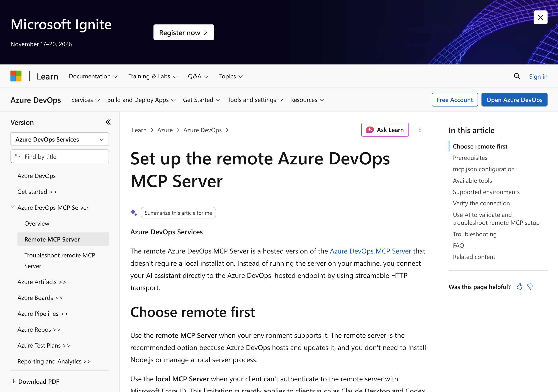Open Azure Pipelines section in sidebar
The height and width of the screenshot is (392, 558).
(x=43, y=314)
